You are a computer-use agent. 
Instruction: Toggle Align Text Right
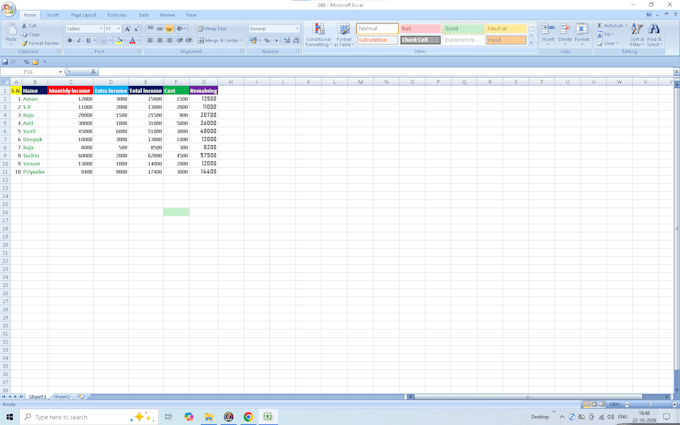[169, 40]
